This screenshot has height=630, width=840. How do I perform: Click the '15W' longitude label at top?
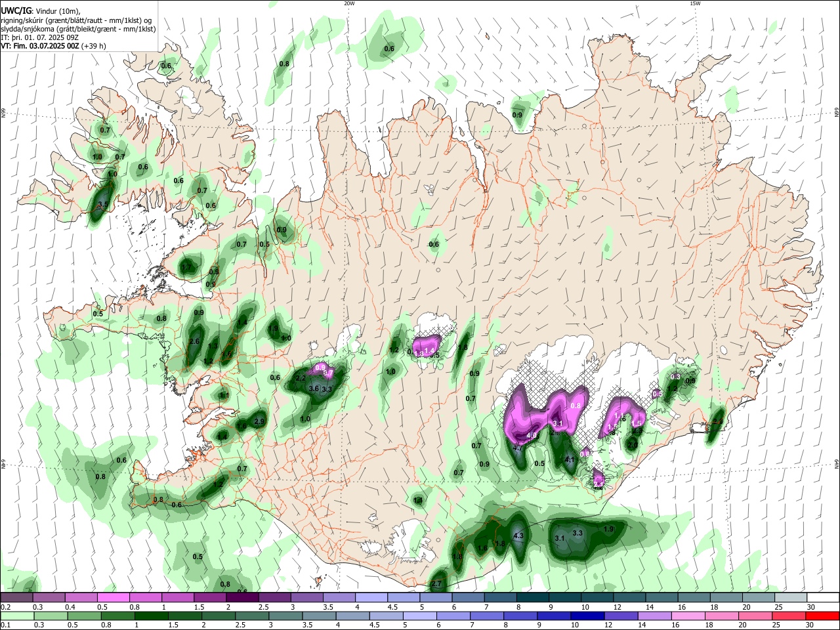pyautogui.click(x=695, y=3)
